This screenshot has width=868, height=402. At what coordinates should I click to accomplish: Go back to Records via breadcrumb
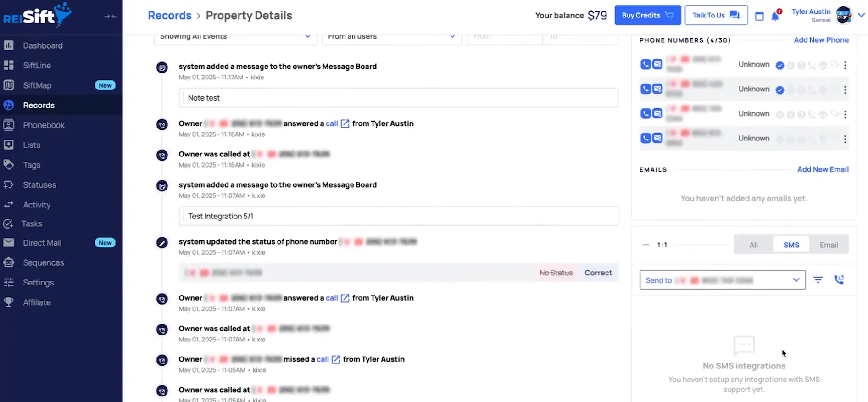(169, 15)
